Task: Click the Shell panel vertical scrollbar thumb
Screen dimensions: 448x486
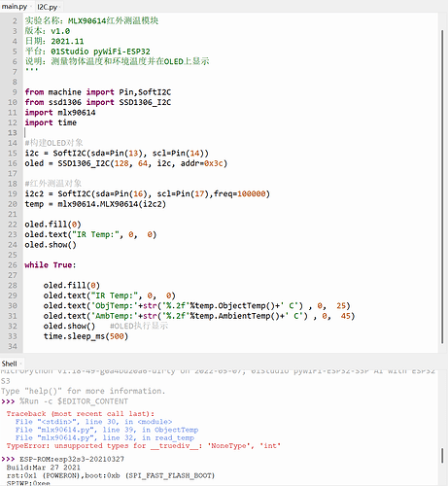Action: (x=442, y=456)
